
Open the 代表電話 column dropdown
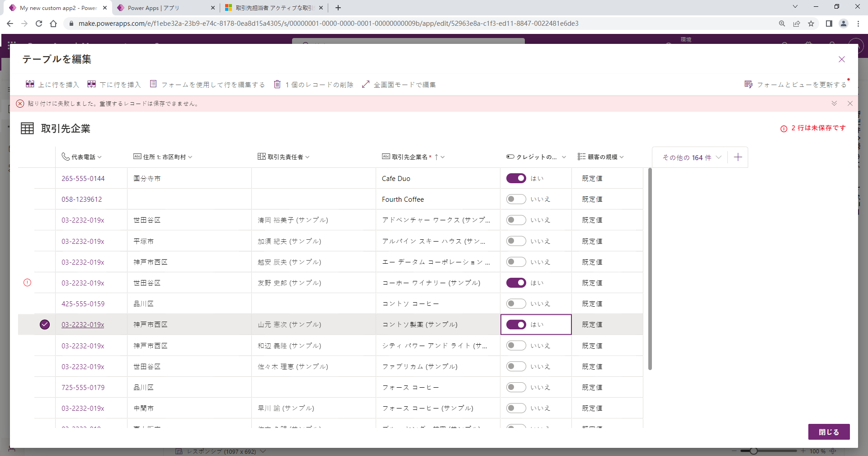[99, 157]
